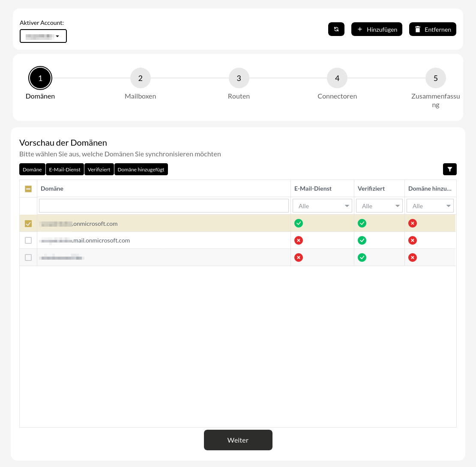This screenshot has height=467, width=476.
Task: Sort by Verifiziert column header
Action: point(379,189)
